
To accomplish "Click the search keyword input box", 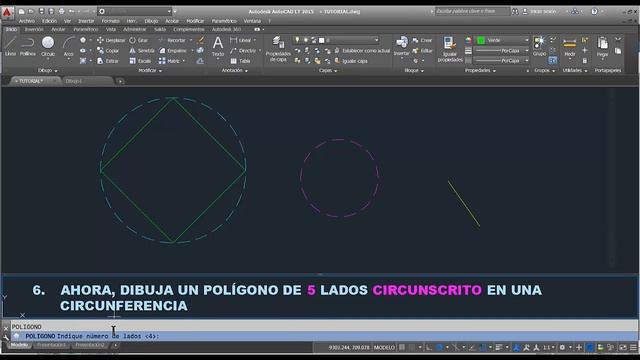I will point(472,11).
